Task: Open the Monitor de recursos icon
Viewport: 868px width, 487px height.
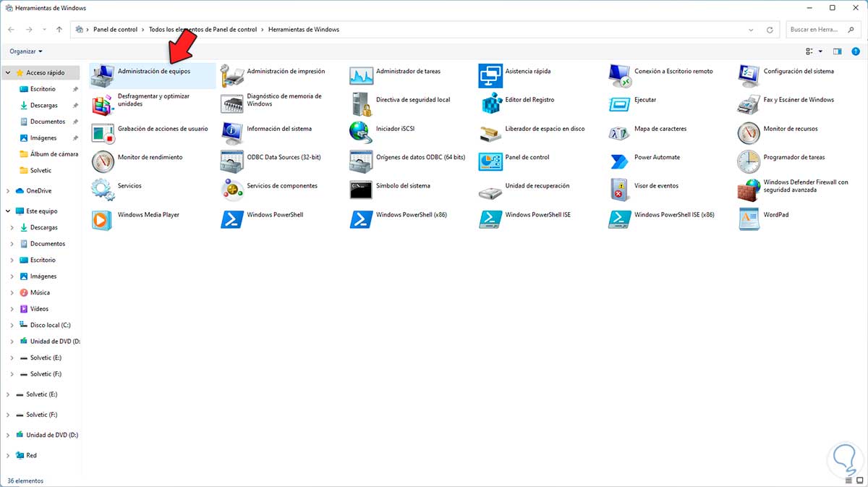Action: tap(749, 132)
